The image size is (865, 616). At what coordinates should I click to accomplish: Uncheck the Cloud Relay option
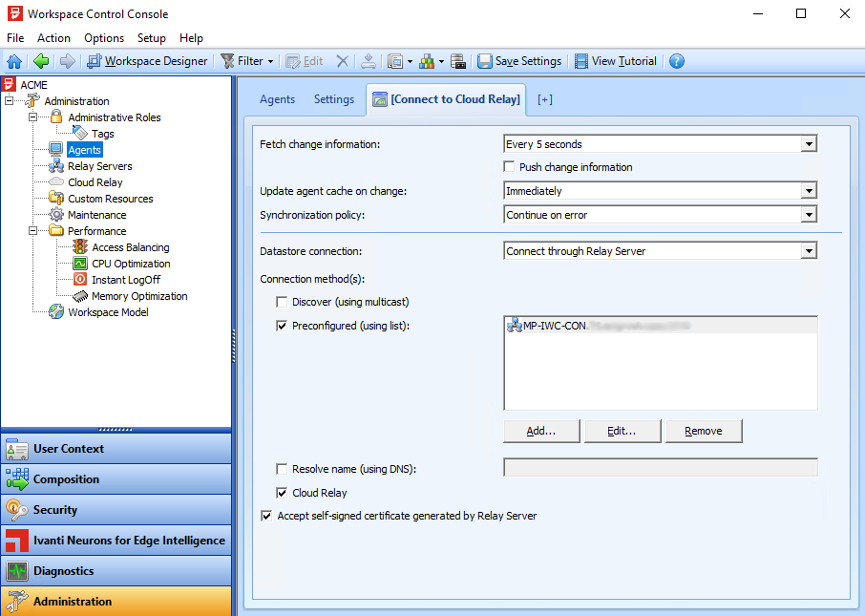point(282,492)
